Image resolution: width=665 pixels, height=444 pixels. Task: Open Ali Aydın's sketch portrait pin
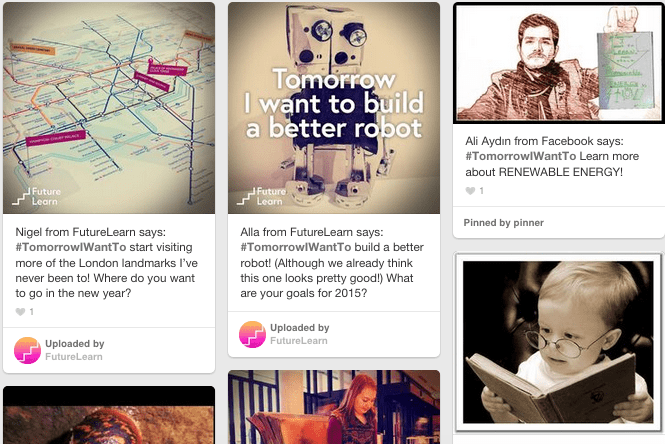pyautogui.click(x=558, y=62)
